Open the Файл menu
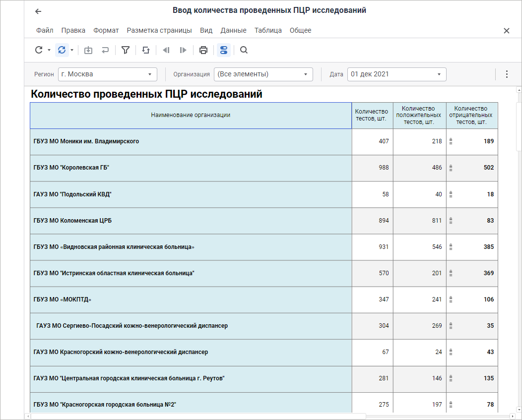This screenshot has width=522, height=420. pos(45,30)
